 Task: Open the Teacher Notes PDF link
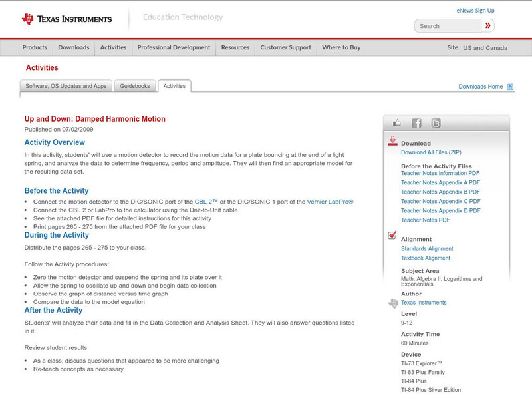point(425,220)
